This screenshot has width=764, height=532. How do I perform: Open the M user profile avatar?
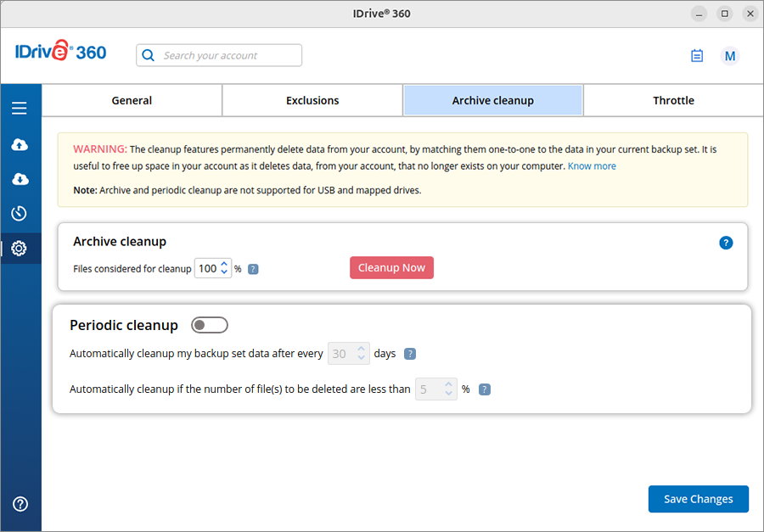point(730,56)
